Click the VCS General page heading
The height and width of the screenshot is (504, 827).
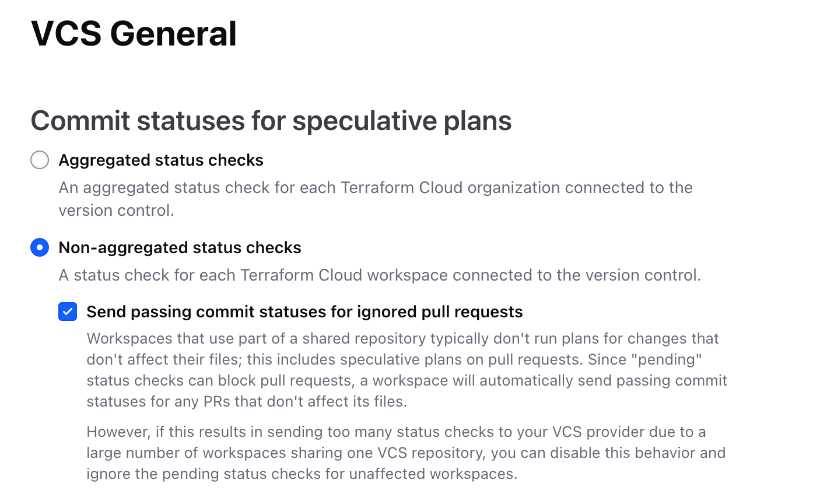134,34
